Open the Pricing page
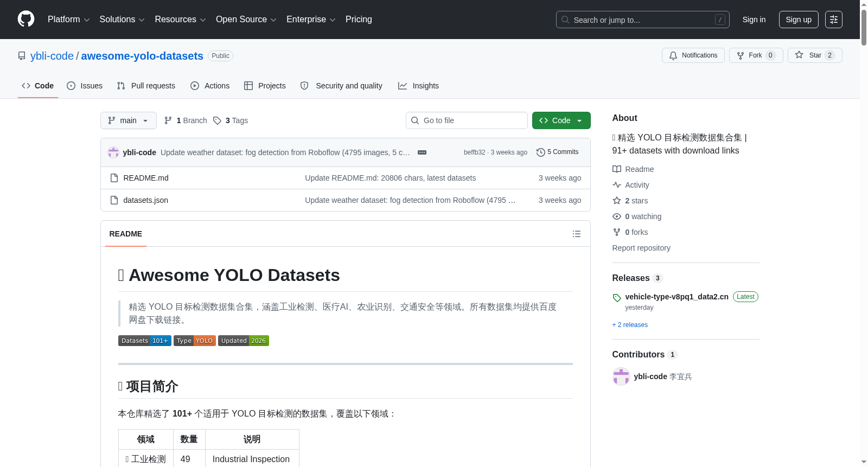Viewport: 868px width, 467px height. [x=359, y=20]
